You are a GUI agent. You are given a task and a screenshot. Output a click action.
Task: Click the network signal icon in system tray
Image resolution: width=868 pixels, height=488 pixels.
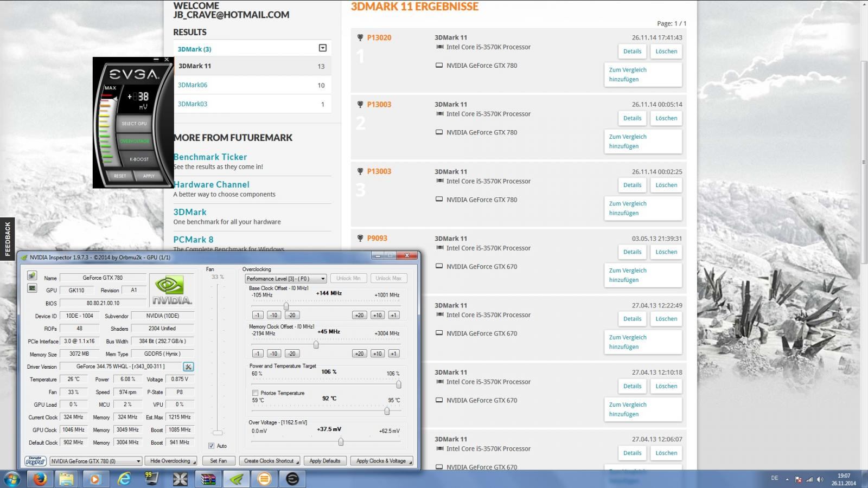[809, 479]
